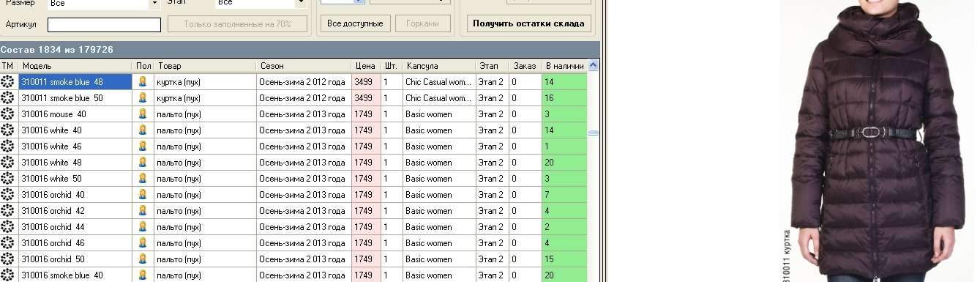Click the Артикул input field
This screenshot has width=980, height=282.
click(104, 25)
